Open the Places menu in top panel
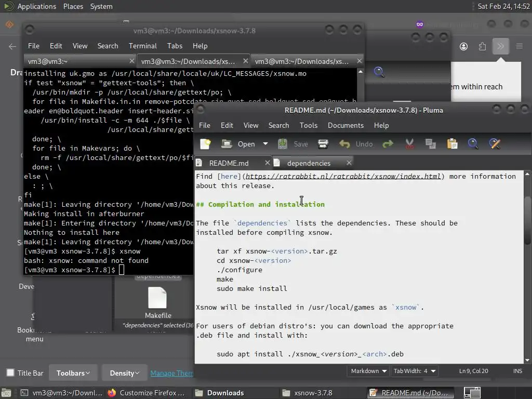This screenshot has width=532, height=399. [73, 6]
